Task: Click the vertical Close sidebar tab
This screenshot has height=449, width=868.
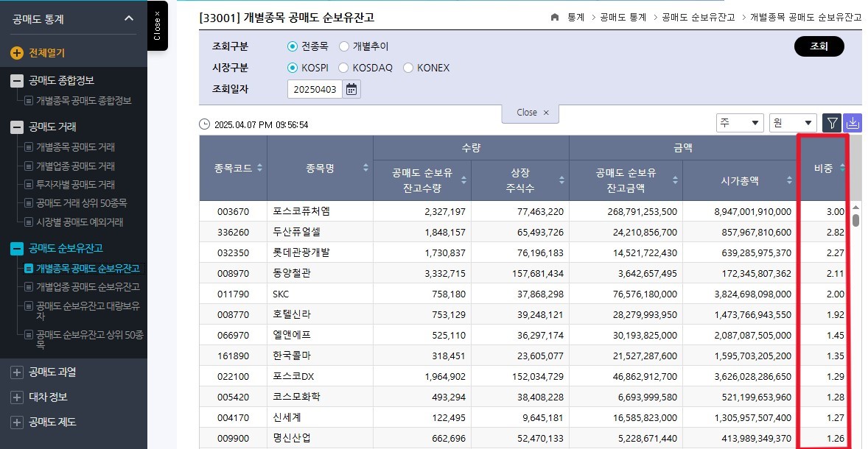Action: [x=157, y=26]
